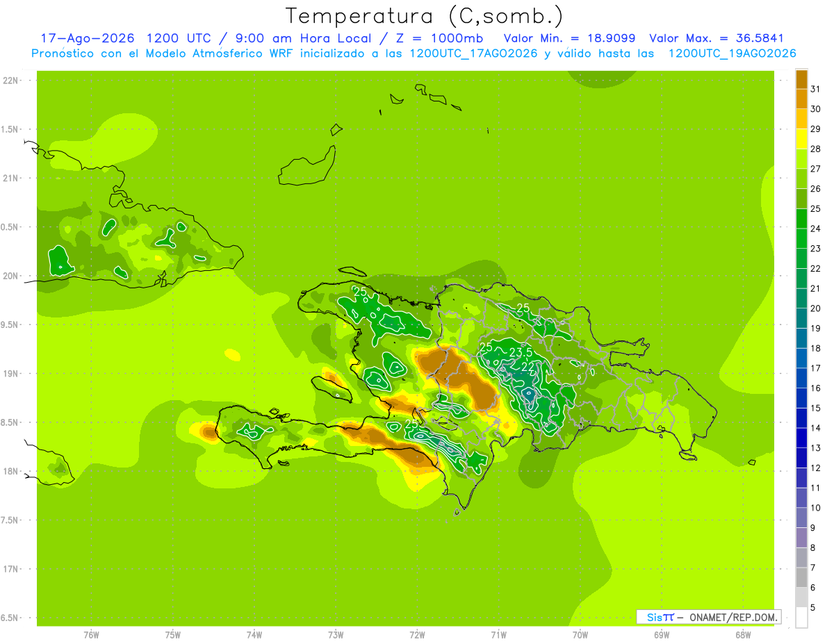This screenshot has height=644, width=834.
Task: Select the 'Valor Max. = 36.5841' readout
Action: tap(717, 38)
